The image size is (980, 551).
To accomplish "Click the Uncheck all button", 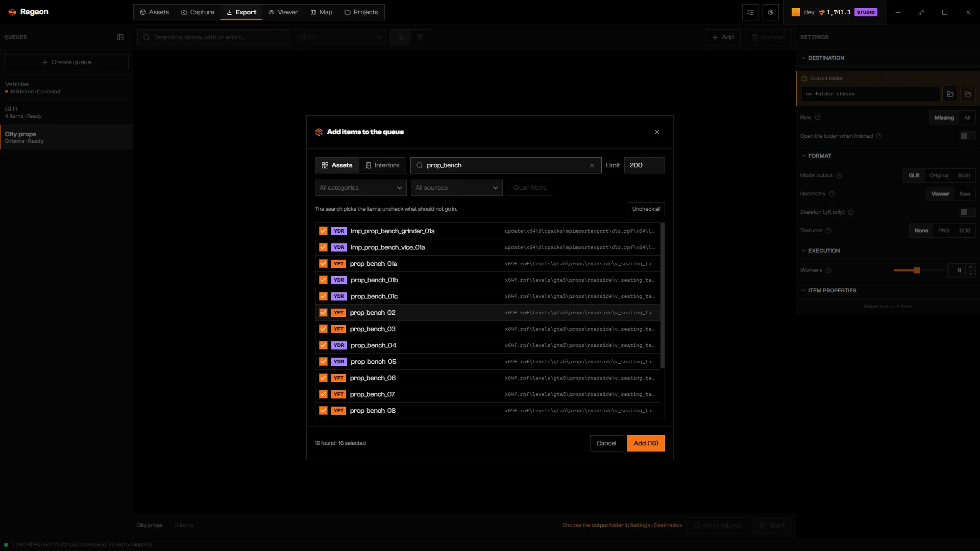I will 646,209.
